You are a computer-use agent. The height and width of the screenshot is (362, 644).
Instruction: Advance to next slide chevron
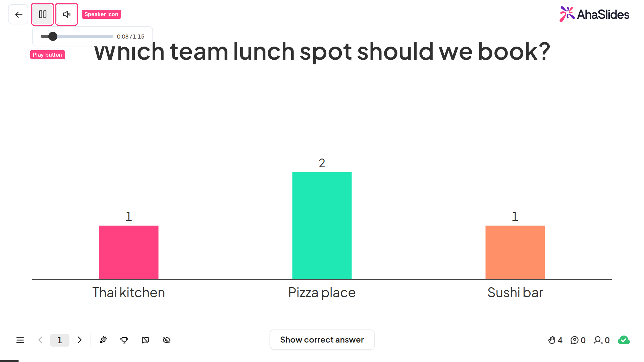[79, 340]
